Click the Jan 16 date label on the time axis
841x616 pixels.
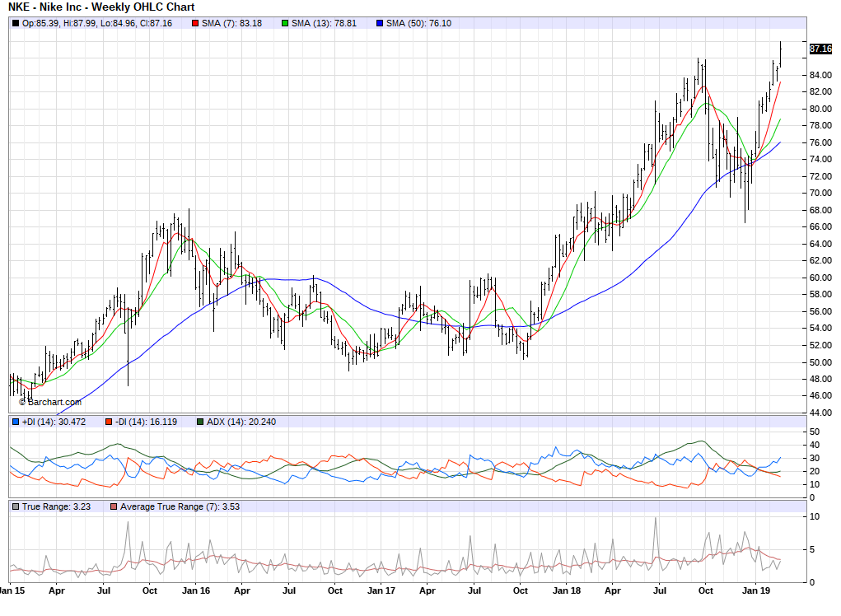pyautogui.click(x=195, y=590)
